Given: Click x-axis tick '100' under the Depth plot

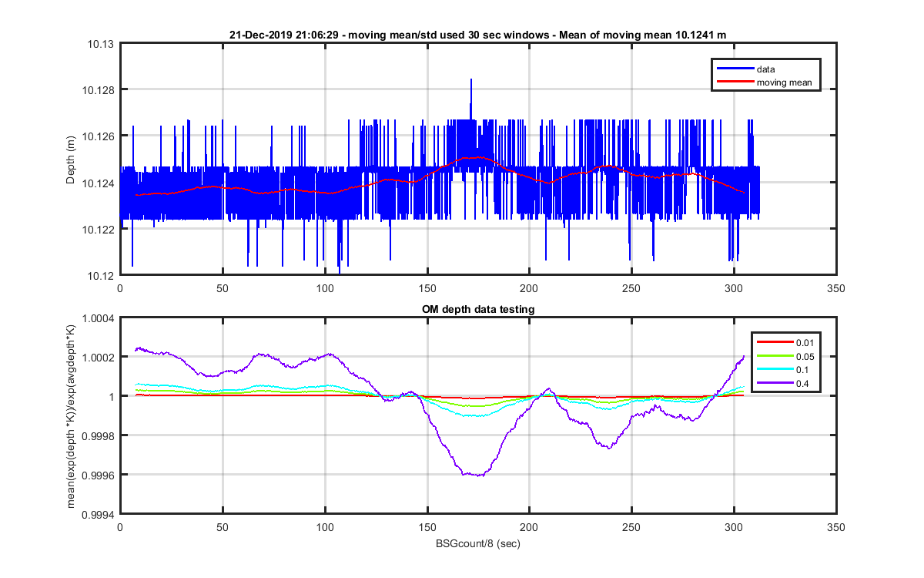Looking at the screenshot, I should pos(324,288).
